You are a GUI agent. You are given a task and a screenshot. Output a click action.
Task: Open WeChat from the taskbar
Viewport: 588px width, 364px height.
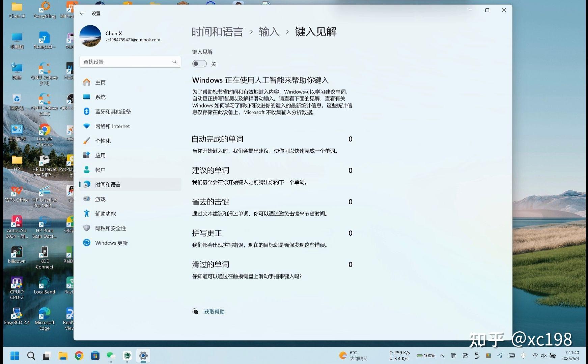pyautogui.click(x=111, y=356)
